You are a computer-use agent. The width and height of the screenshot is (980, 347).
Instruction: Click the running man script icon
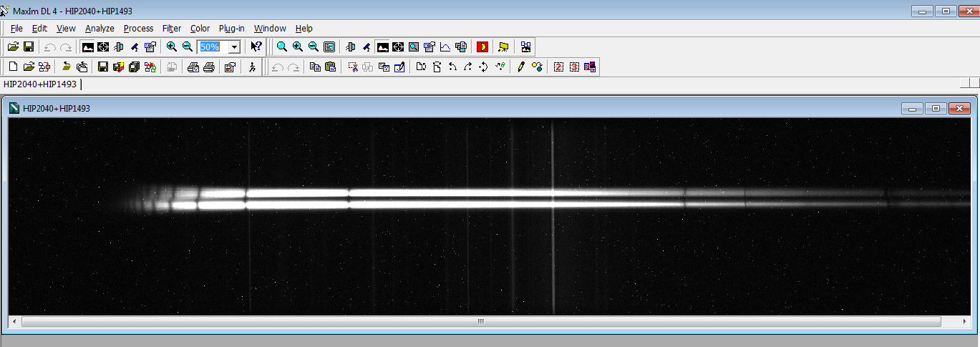[251, 67]
